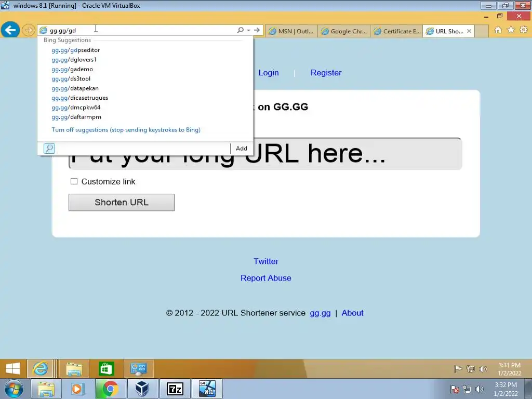Click the host Show desktop strip
532x399 pixels.
[528, 389]
